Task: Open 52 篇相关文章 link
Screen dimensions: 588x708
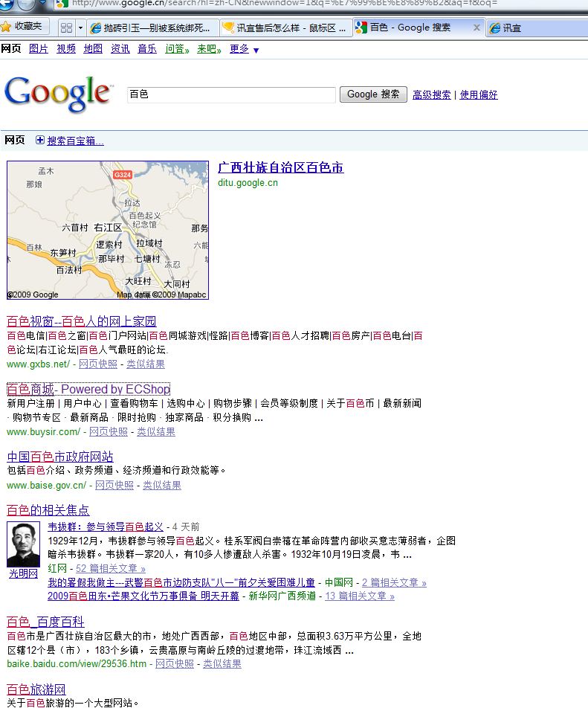Action: (111, 568)
